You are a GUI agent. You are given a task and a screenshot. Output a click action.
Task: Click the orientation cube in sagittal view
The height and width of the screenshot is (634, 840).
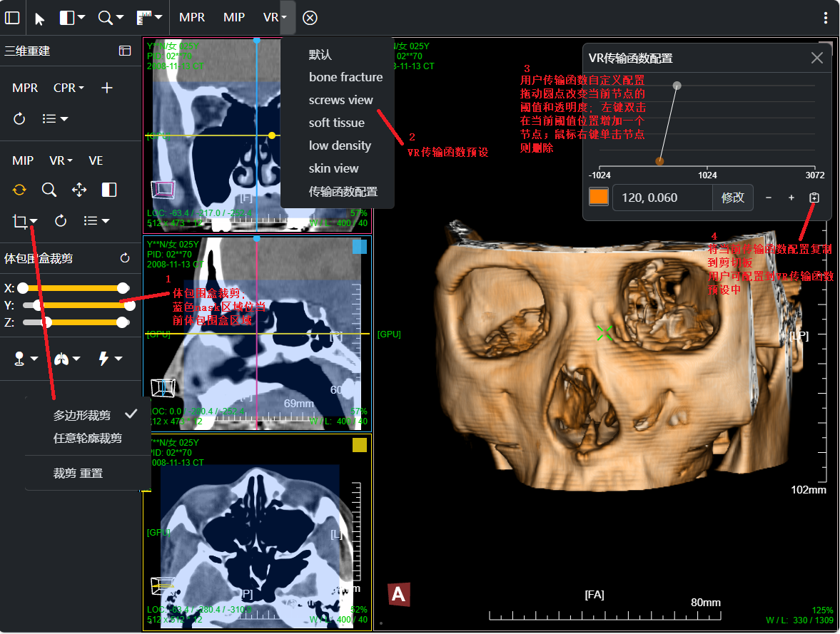(x=163, y=388)
